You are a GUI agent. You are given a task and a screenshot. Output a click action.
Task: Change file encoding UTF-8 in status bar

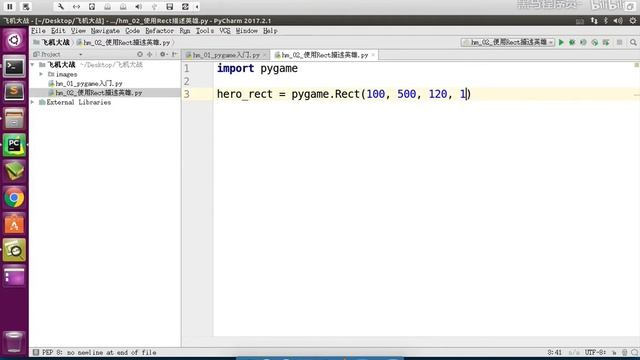click(595, 352)
